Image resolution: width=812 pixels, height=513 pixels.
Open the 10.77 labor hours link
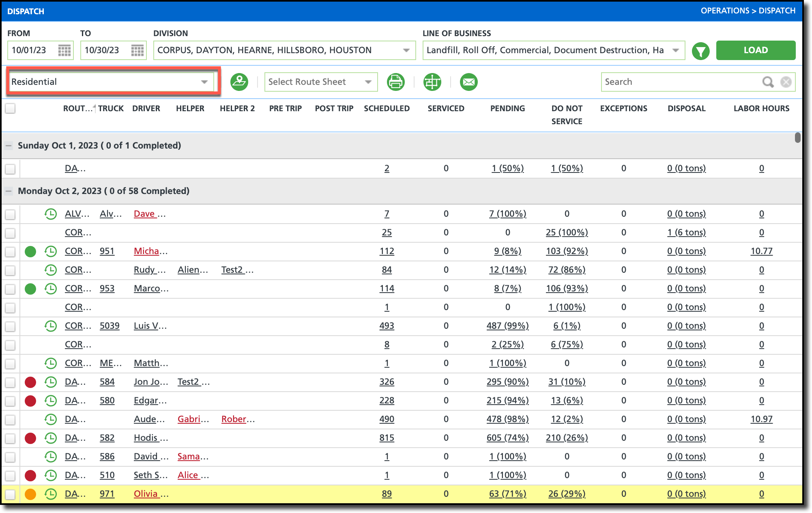click(x=761, y=251)
